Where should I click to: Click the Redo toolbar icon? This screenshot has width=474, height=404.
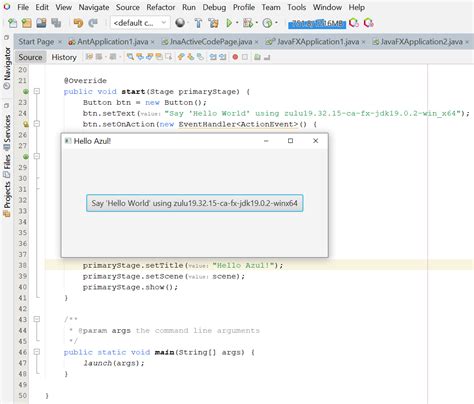click(93, 23)
